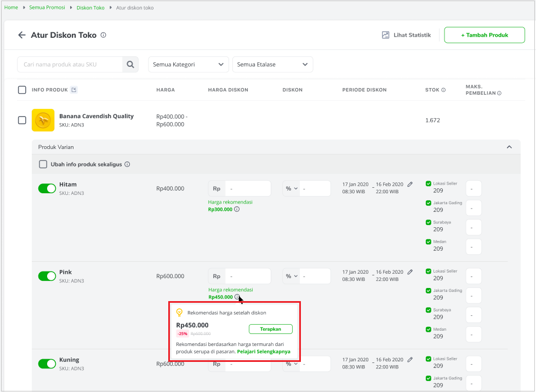Uncheck Lokasi Seller for Hitam variant
The height and width of the screenshot is (392, 536).
(429, 183)
